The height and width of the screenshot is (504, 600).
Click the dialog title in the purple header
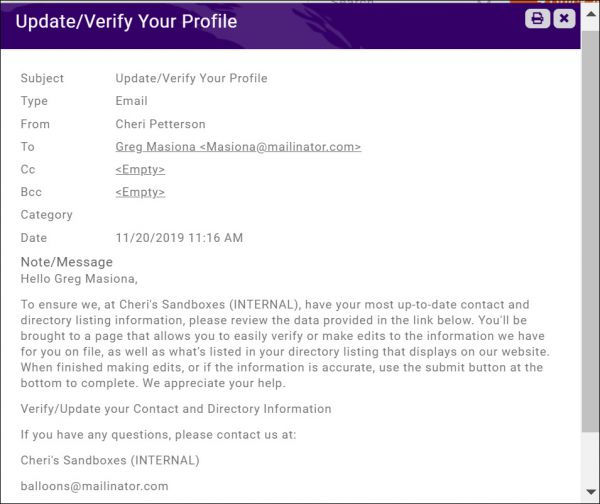[x=126, y=21]
